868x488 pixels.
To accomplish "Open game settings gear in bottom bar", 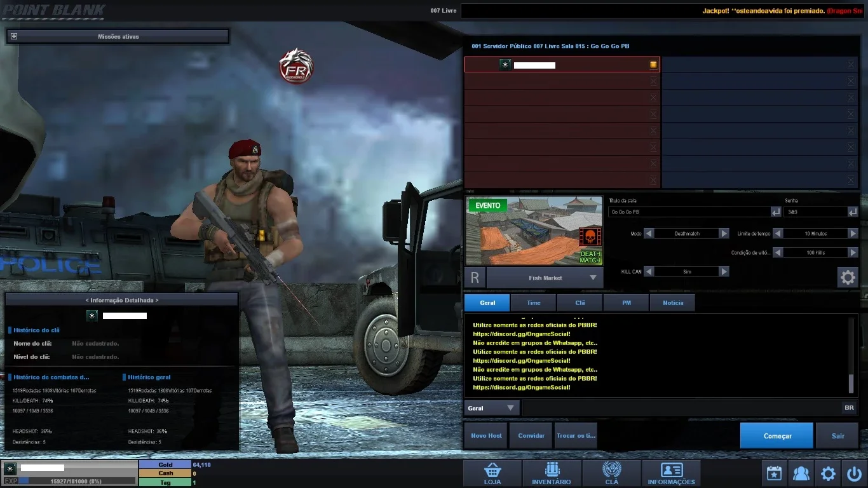I will [x=828, y=473].
